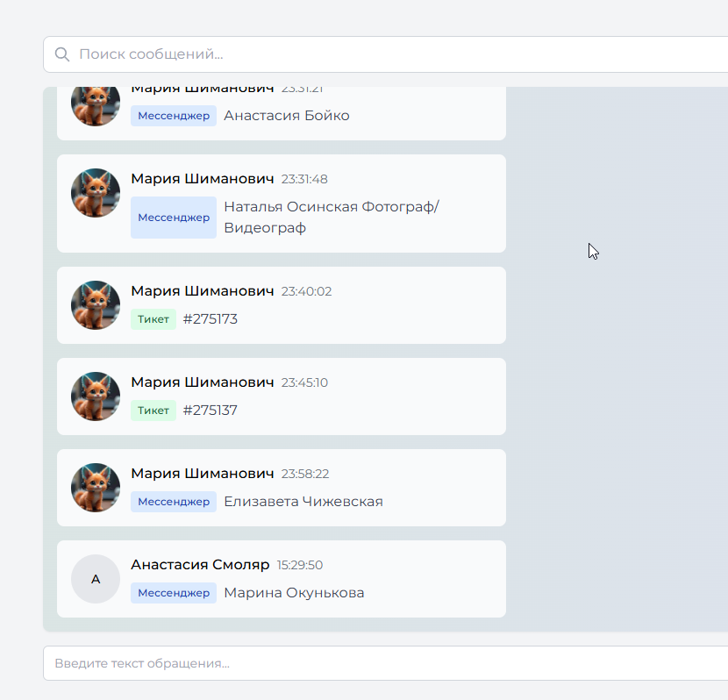728x700 pixels.
Task: Open cat avatar on 23:45:10 message
Action: pyautogui.click(x=96, y=396)
